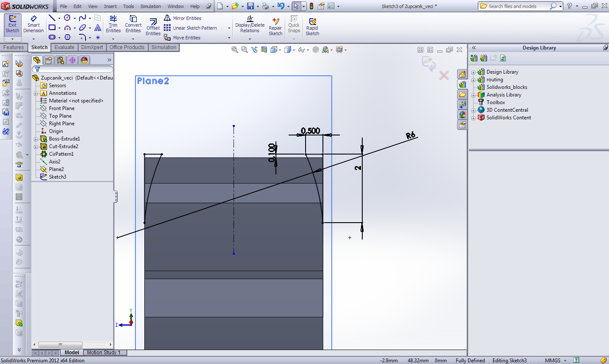Select the Line sketch tool
The height and width of the screenshot is (364, 609).
(x=52, y=18)
